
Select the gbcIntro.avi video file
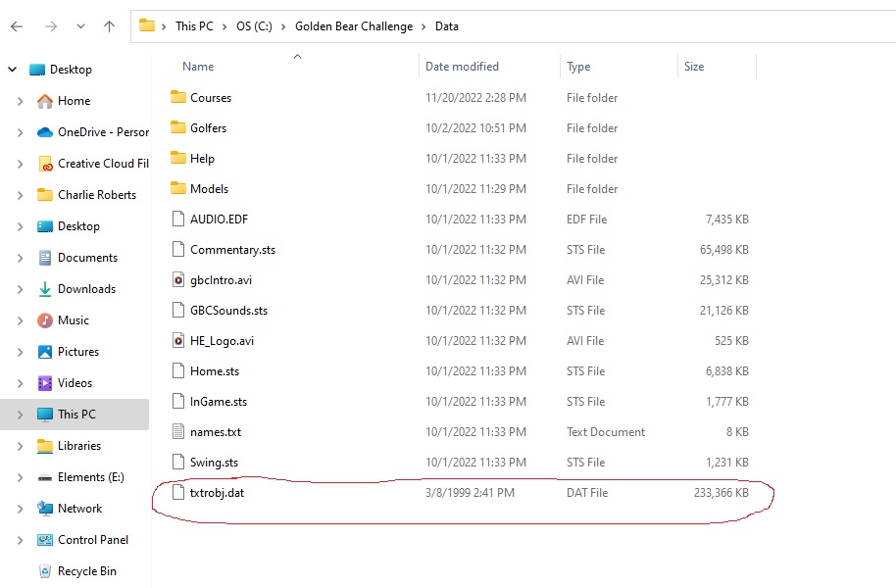[221, 280]
